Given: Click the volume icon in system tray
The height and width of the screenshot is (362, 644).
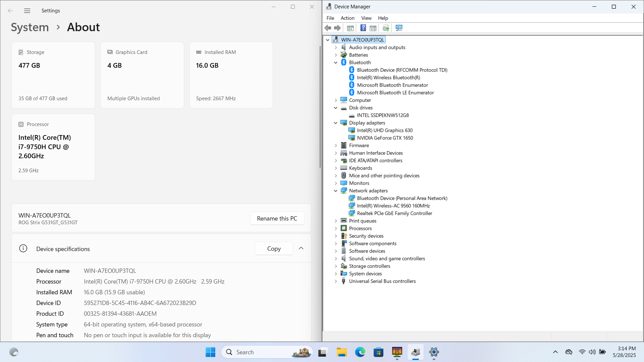Looking at the screenshot, I should coord(592,352).
